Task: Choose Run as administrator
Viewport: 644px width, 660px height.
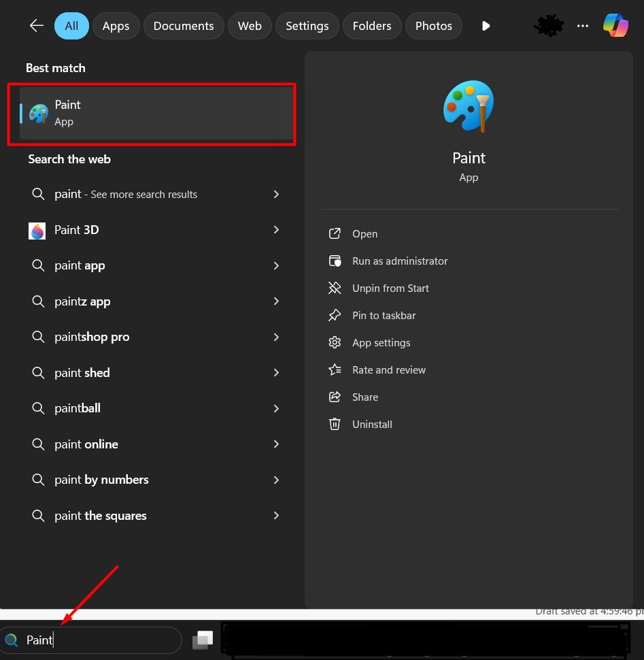Action: [400, 261]
